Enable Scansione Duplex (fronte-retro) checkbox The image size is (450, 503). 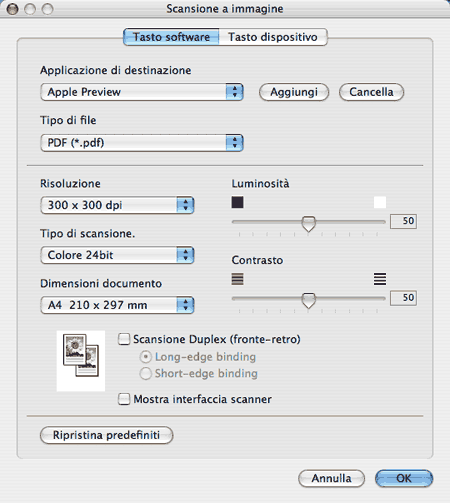124,339
